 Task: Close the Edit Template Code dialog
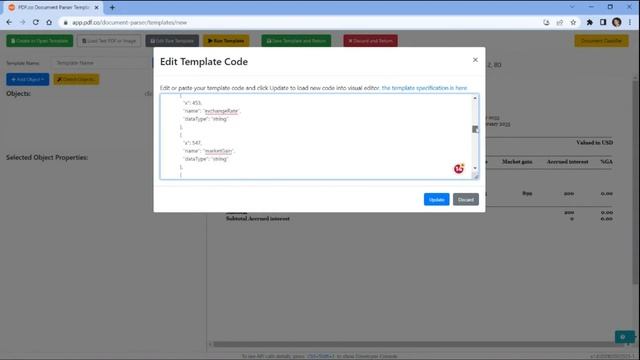[475, 60]
